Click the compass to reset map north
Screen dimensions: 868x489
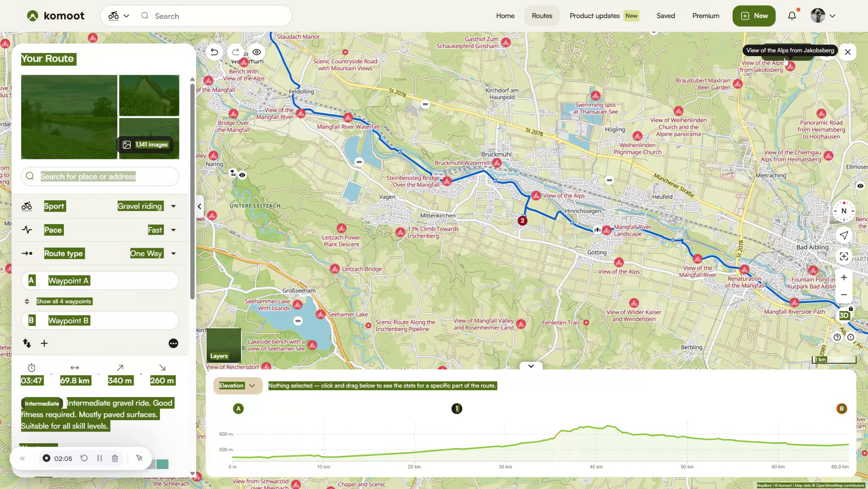point(843,211)
